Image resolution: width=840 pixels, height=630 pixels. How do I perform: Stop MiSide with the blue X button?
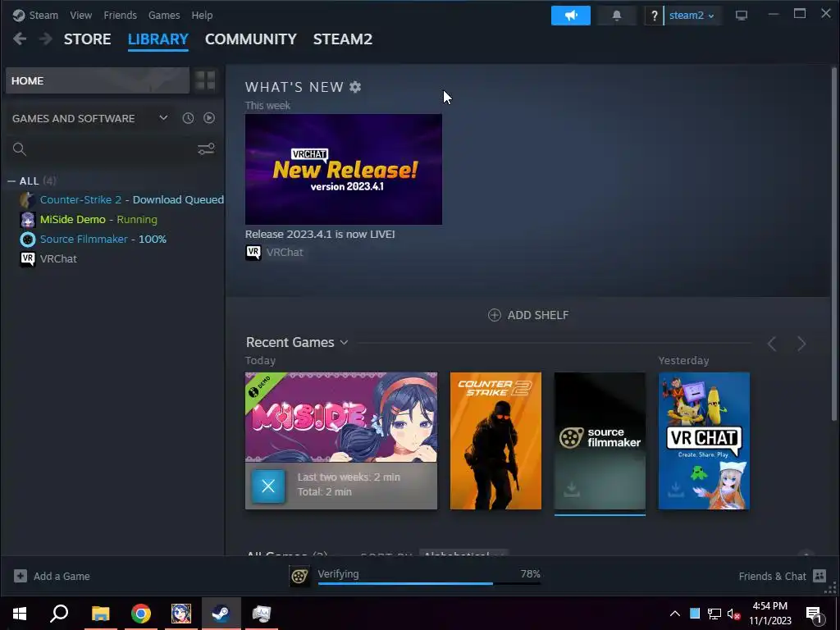[x=268, y=486]
